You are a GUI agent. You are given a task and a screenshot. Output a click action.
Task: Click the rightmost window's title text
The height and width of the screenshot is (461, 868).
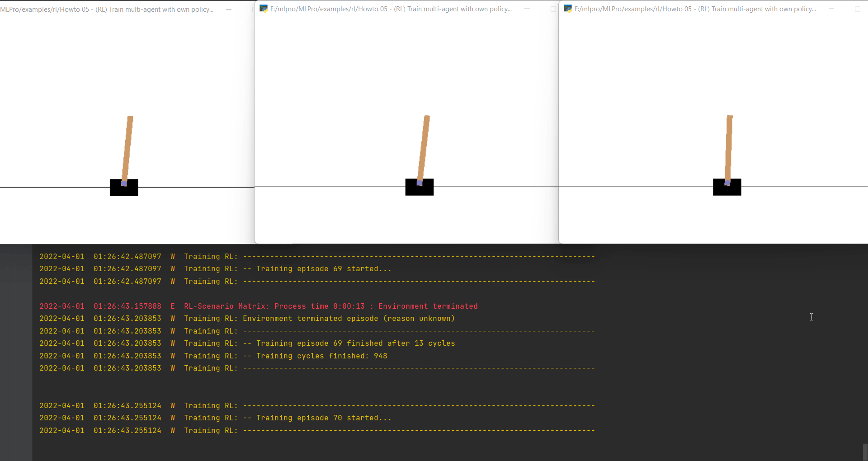coord(695,9)
